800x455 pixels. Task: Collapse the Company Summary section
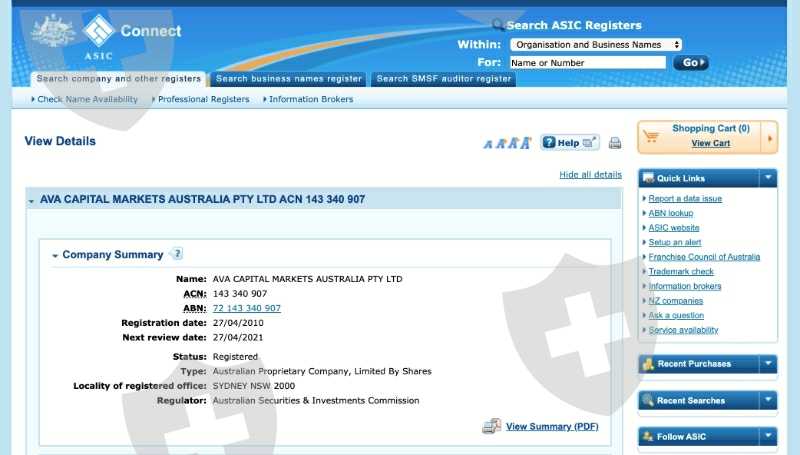(55, 256)
